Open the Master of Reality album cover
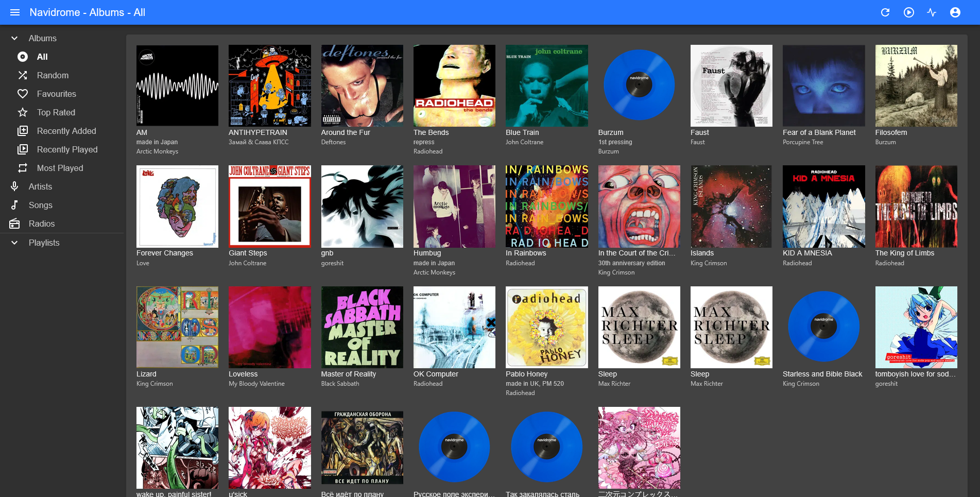This screenshot has height=497, width=980. (x=362, y=327)
